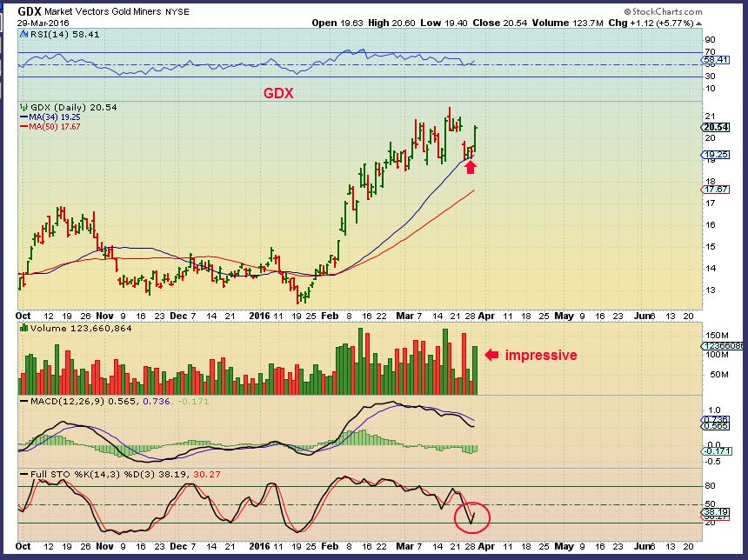Screen dimensions: 748x560
Task: Click the 80 level on stochastic axis
Action: (x=711, y=486)
